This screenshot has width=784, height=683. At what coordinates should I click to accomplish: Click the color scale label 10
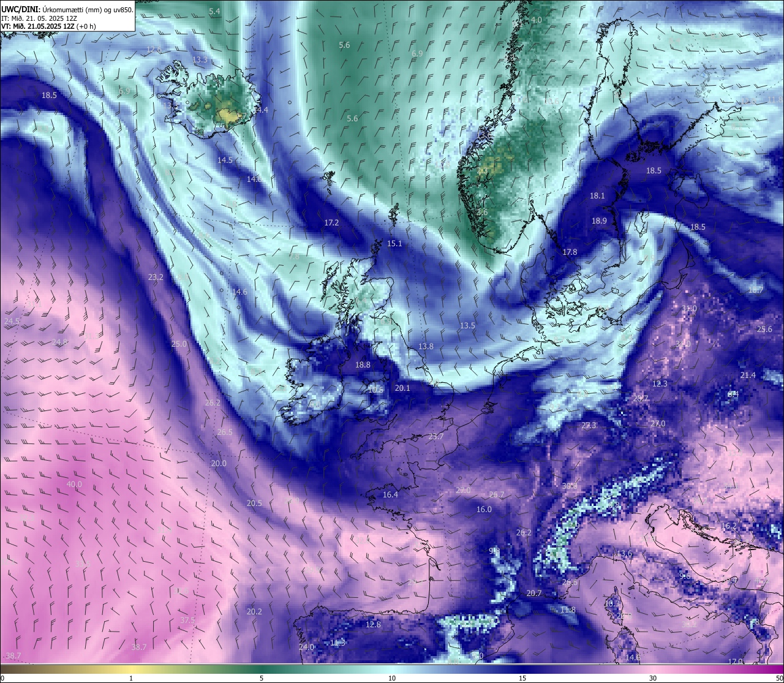(392, 678)
